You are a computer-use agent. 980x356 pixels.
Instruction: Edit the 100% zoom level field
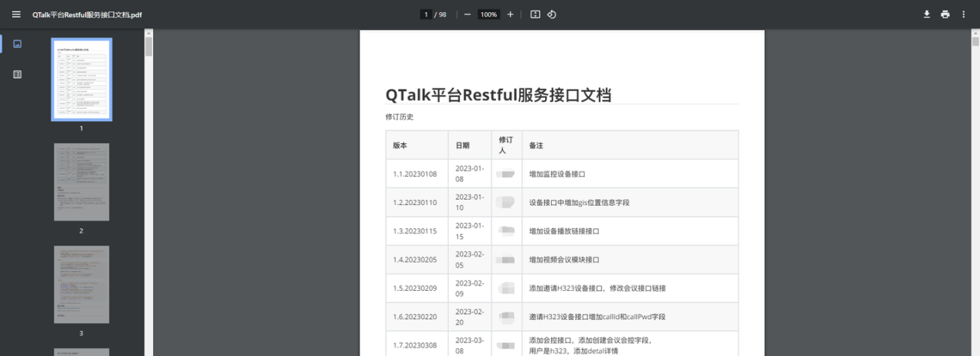pyautogui.click(x=488, y=15)
